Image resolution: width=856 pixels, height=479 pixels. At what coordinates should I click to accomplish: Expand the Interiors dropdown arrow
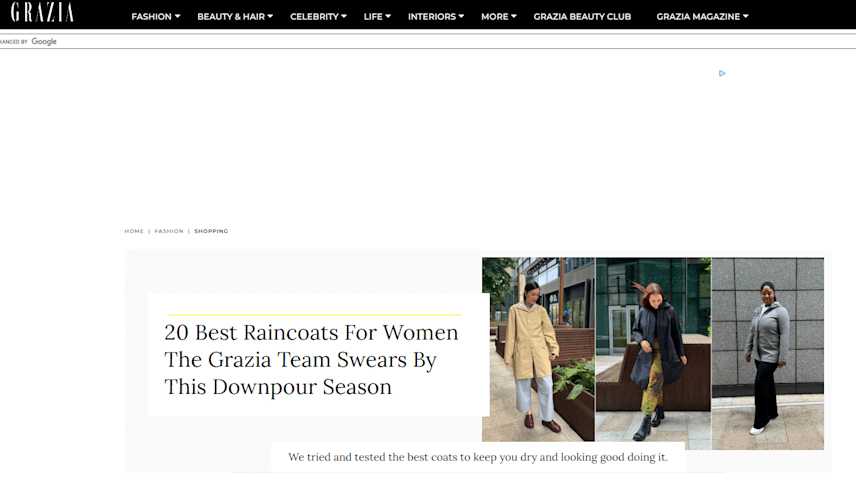(x=461, y=16)
